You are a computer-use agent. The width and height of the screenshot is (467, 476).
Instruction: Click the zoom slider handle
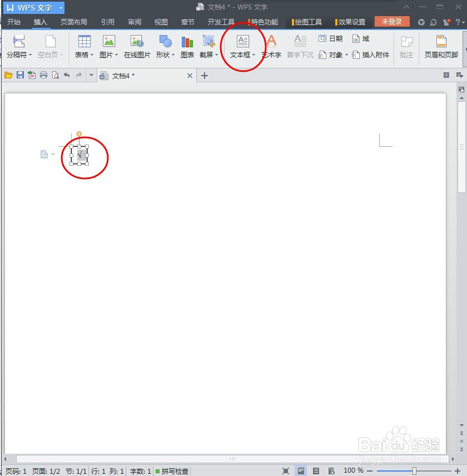pos(414,471)
